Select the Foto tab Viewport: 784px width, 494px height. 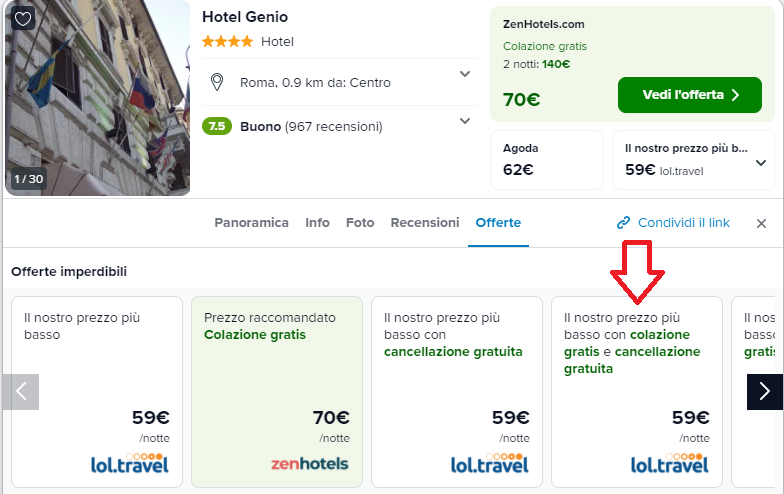click(360, 223)
